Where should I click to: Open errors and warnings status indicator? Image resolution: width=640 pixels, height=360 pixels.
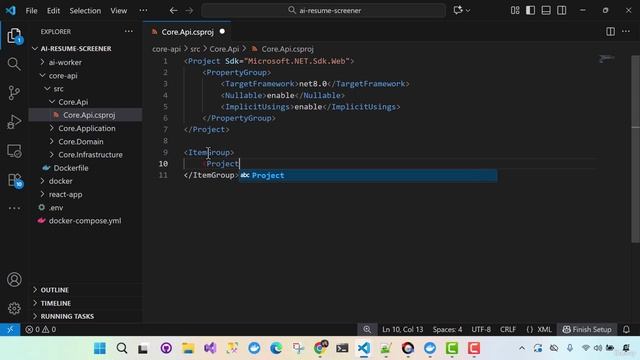click(x=41, y=329)
